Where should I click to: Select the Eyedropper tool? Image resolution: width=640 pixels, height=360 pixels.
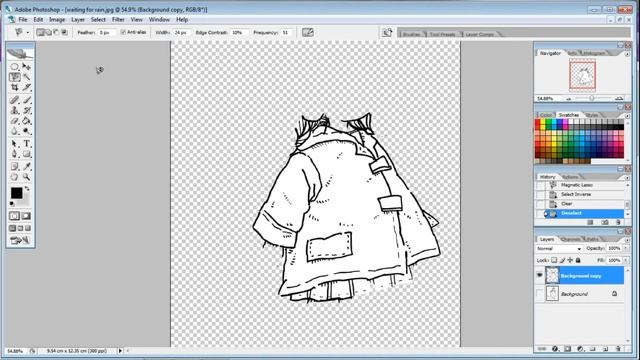tap(27, 167)
